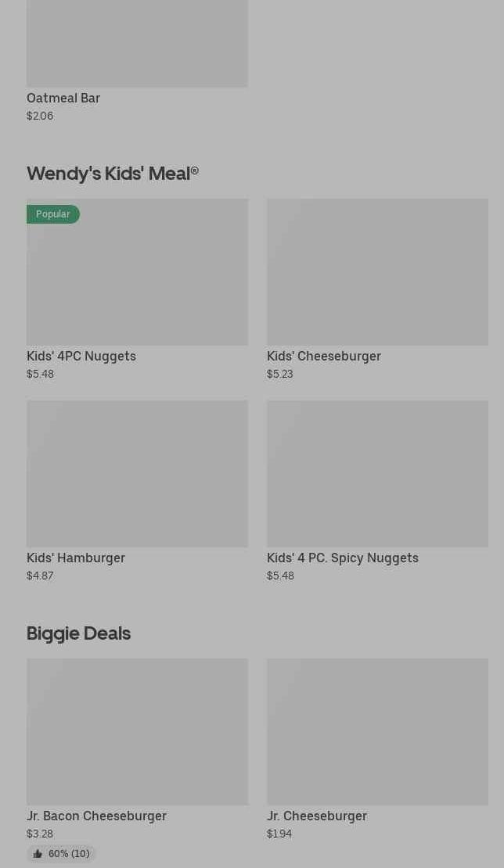The image size is (504, 868).
Task: Open Kids' Cheeseburger image
Action: 378,272
